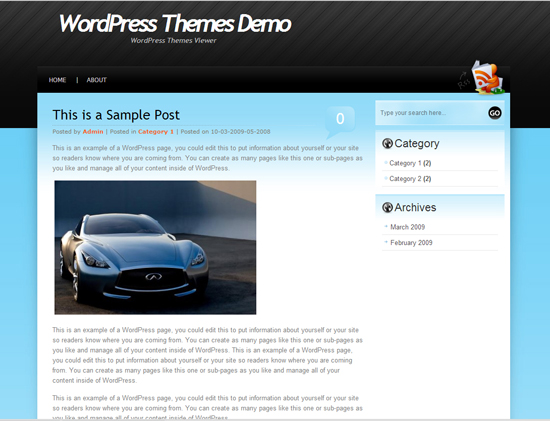Click the Archives sidebar heading text
The height and width of the screenshot is (421, 550).
(x=415, y=207)
